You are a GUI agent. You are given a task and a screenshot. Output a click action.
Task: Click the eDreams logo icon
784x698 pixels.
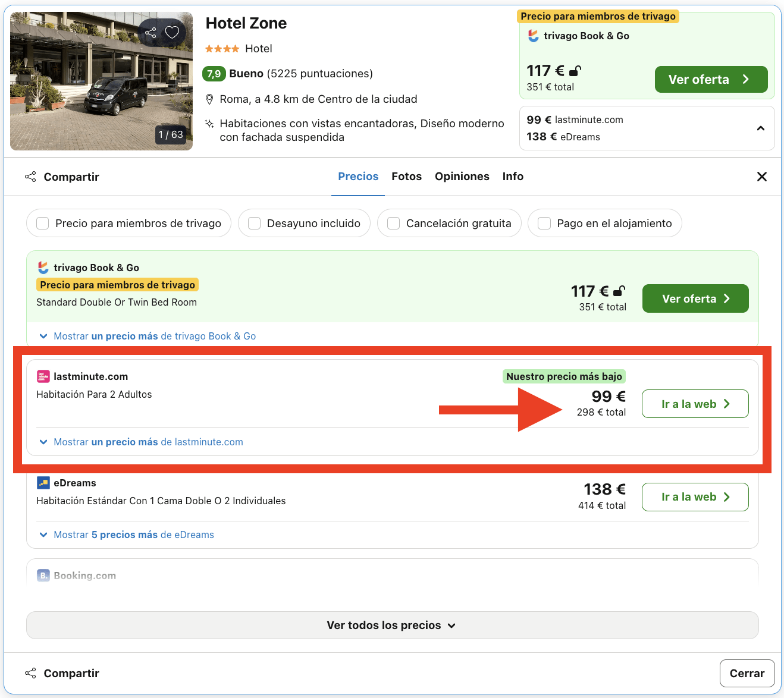43,483
